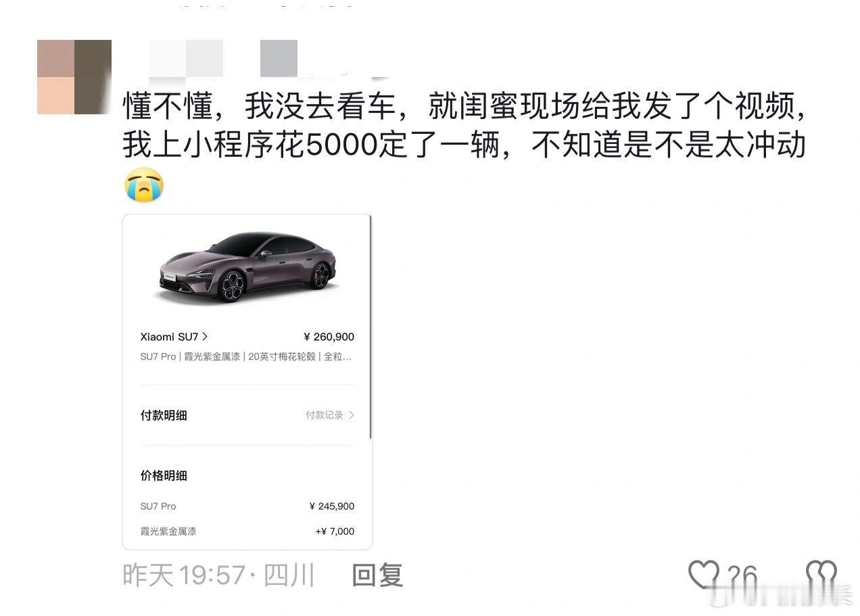This screenshot has width=860, height=616.
Task: Click the 价格明细 section header
Action: click(x=164, y=475)
